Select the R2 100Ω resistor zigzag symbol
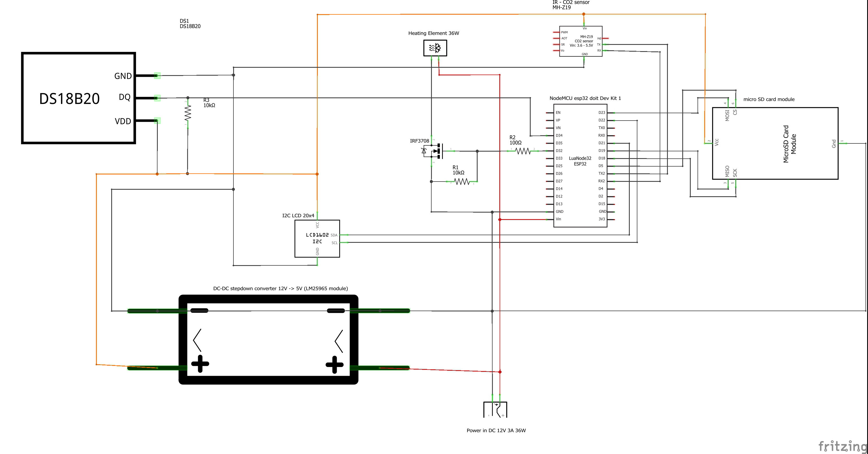Screen dimensions: 868x454 (523, 151)
